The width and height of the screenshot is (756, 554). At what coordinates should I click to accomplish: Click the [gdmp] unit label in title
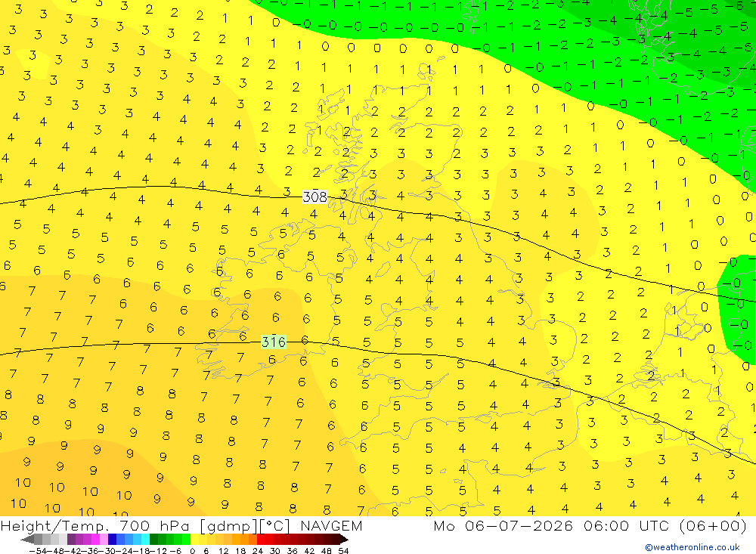point(230,526)
